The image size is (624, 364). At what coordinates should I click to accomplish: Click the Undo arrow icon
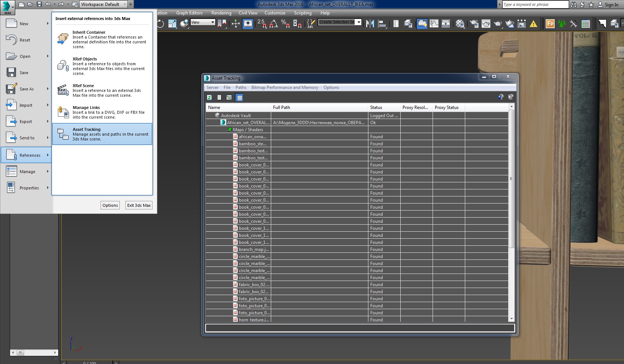(x=48, y=4)
